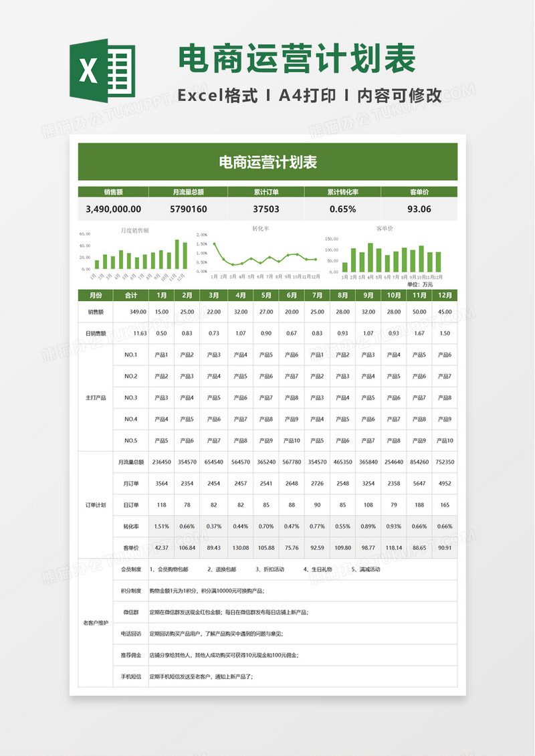
Task: Click the 累计订单 summary header
Action: click(x=266, y=192)
